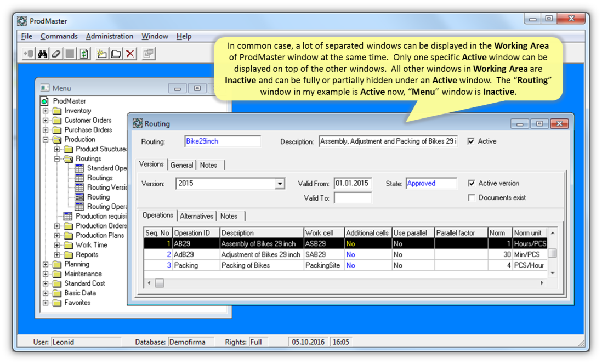Viewport: 602px width, 364px height.
Task: Toggle the Active version checkbox
Action: pos(472,183)
